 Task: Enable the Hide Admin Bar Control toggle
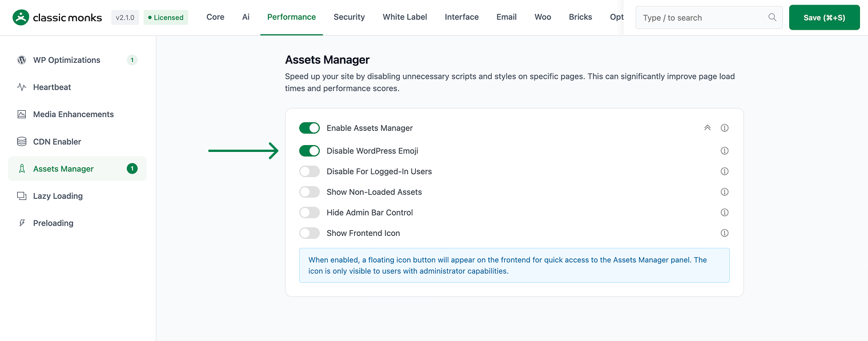[310, 212]
